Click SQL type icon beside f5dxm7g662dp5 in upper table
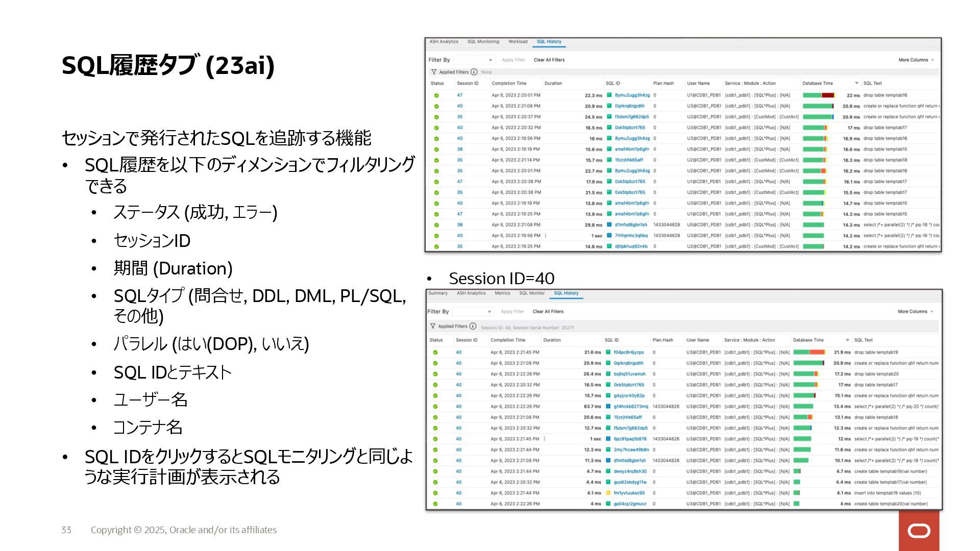Screen dimensions: 980x551 point(609,117)
